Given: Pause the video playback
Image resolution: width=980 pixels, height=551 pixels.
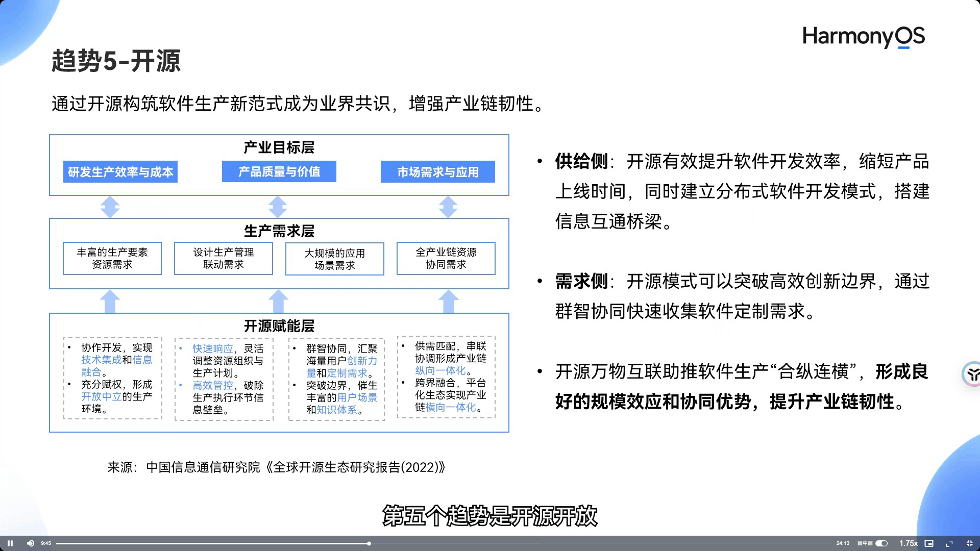Looking at the screenshot, I should coord(10,543).
